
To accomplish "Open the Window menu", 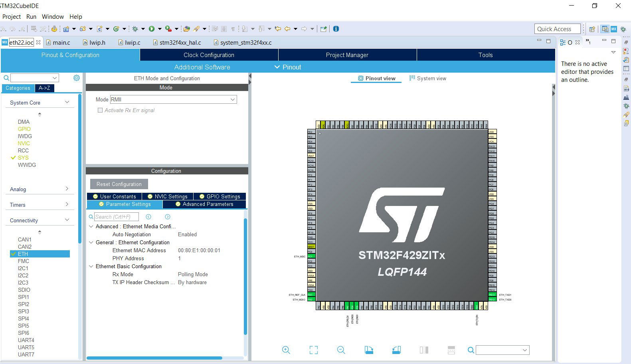I will 53,17.
